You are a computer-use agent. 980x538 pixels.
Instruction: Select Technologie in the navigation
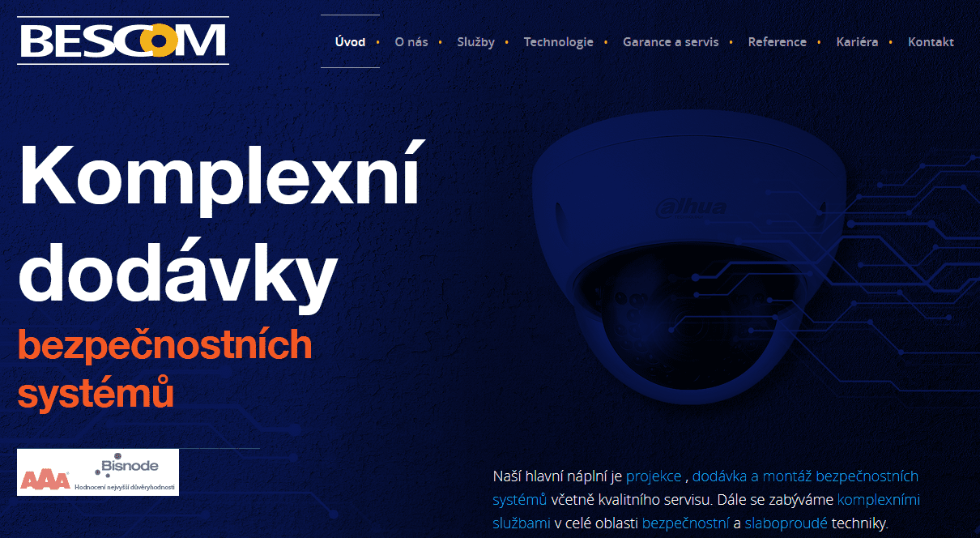(558, 42)
